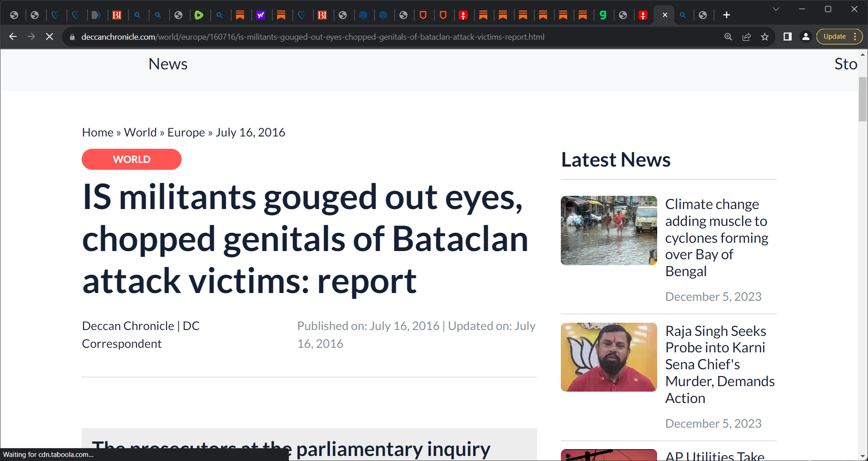Image resolution: width=868 pixels, height=461 pixels.
Task: Open the Climate change cyclones article
Action: click(716, 237)
